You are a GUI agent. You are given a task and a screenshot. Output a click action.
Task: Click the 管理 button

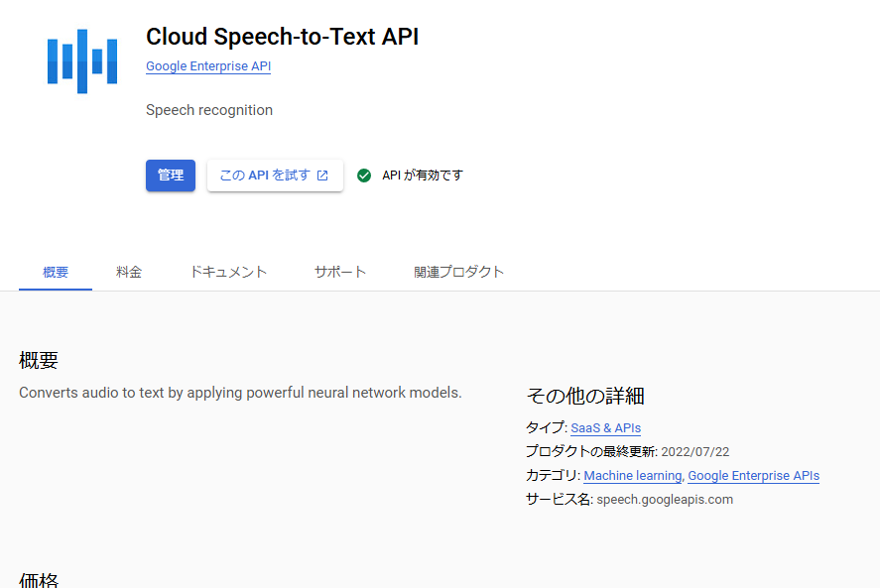click(x=170, y=175)
